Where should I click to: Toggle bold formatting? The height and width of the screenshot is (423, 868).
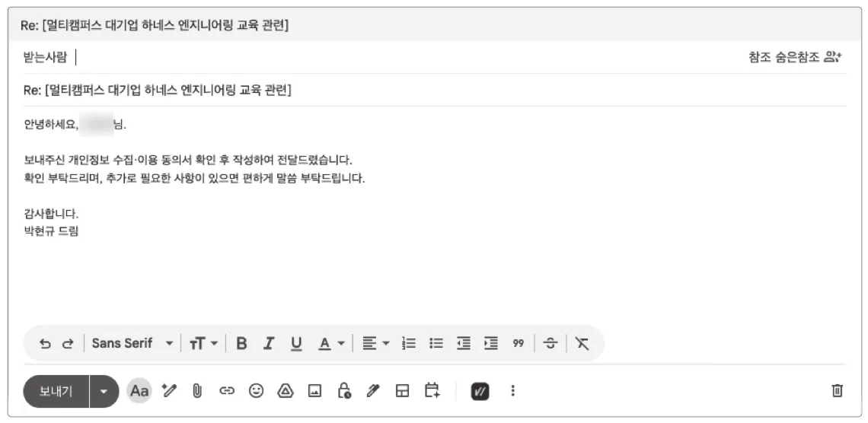tap(241, 343)
